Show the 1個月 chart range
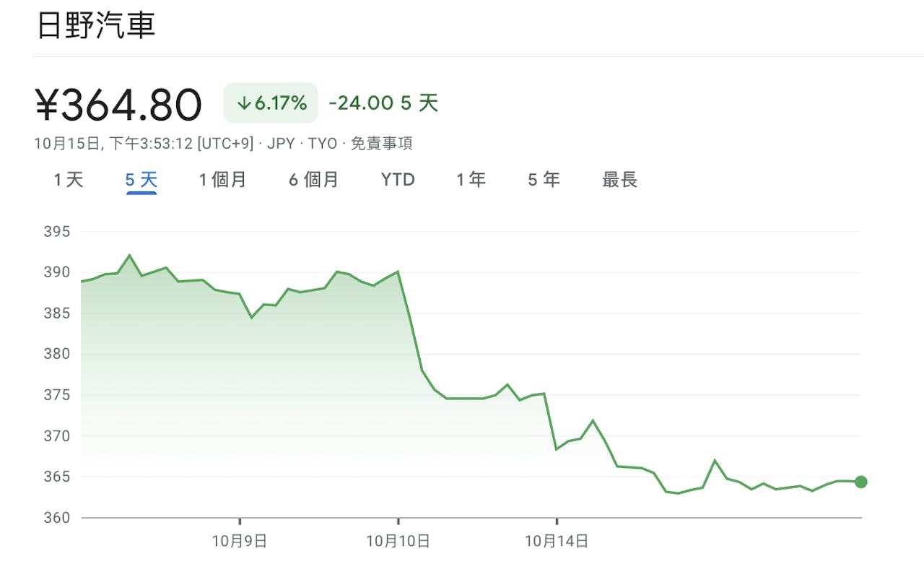This screenshot has width=924, height=564. [x=223, y=180]
